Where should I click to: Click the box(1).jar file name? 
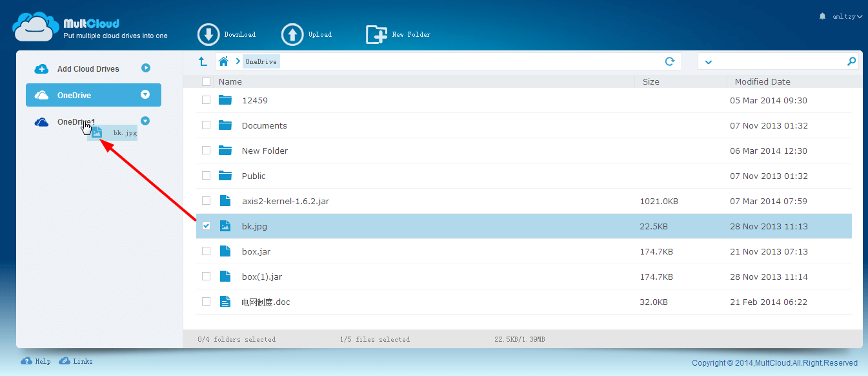(262, 277)
